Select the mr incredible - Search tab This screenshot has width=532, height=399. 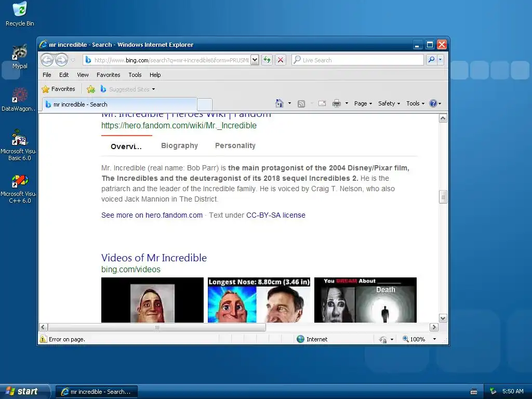(119, 104)
